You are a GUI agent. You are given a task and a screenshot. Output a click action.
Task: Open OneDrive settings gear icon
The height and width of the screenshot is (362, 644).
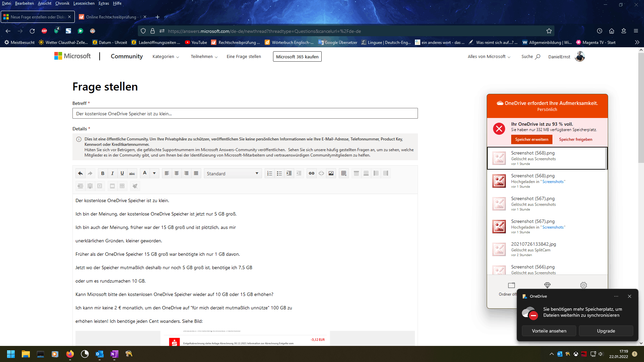pyautogui.click(x=584, y=285)
